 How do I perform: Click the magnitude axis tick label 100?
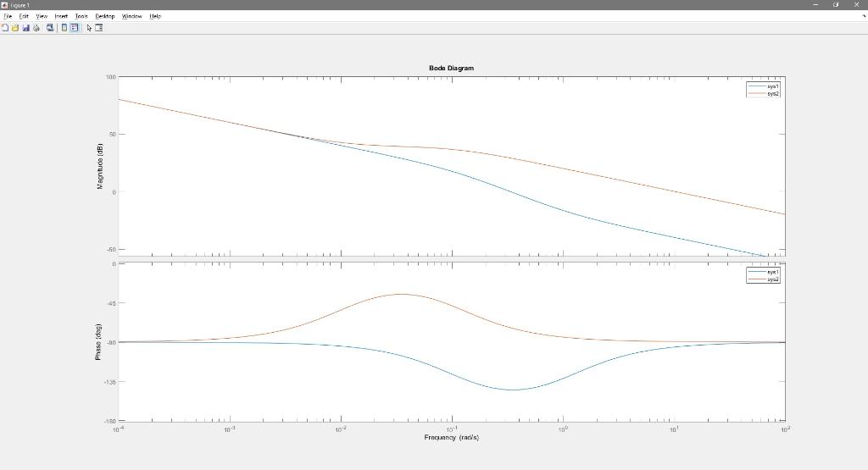(111, 77)
